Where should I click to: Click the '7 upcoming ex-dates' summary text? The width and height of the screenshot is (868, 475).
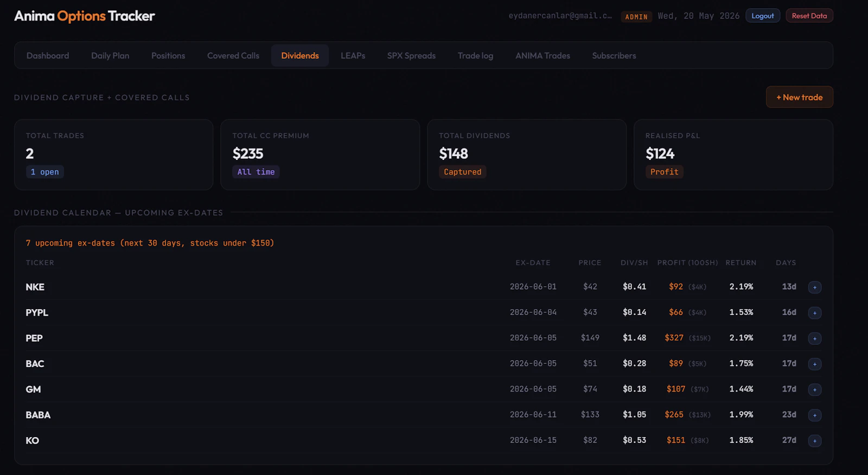point(150,243)
